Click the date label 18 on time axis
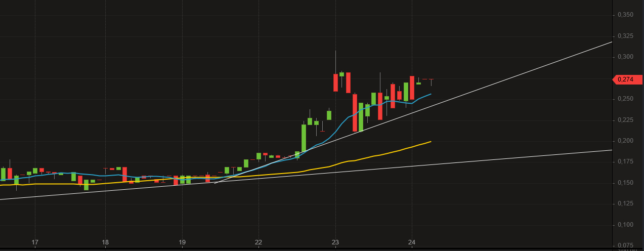The height and width of the screenshot is (251, 644). pos(105,242)
